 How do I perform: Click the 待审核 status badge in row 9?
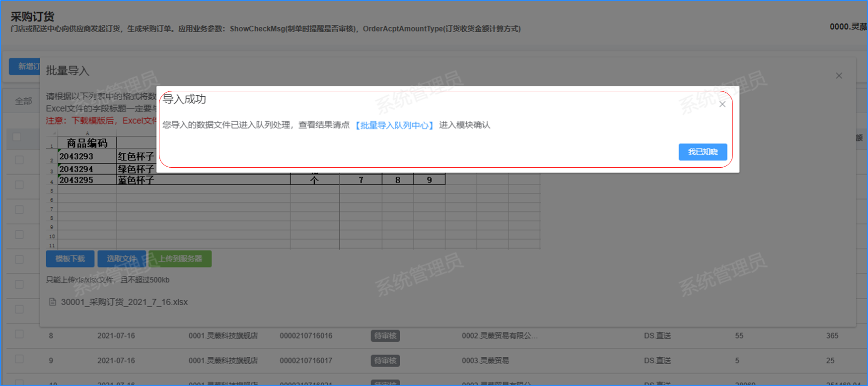click(385, 361)
